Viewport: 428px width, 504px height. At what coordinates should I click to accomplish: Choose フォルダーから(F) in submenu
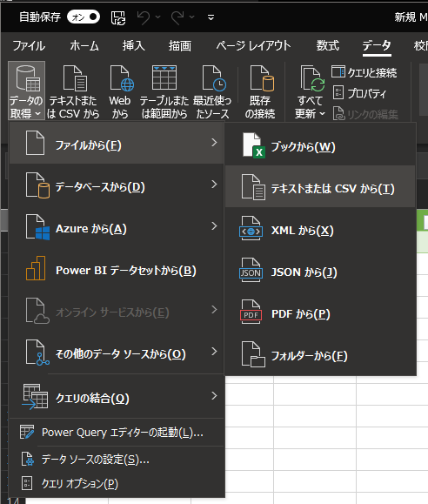tap(320, 354)
